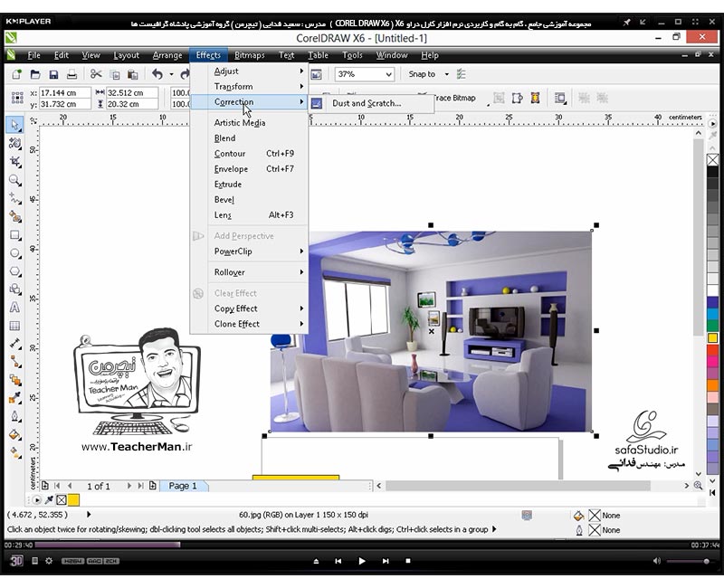Click the Paste clipboard icon

(133, 74)
